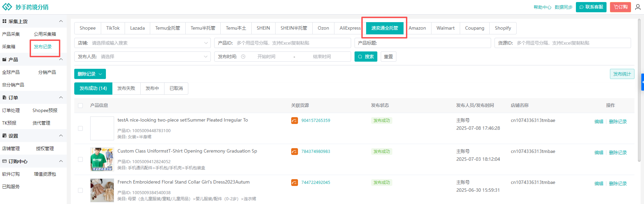Show the 发布失败 status tab
The image size is (644, 204).
[x=126, y=88]
